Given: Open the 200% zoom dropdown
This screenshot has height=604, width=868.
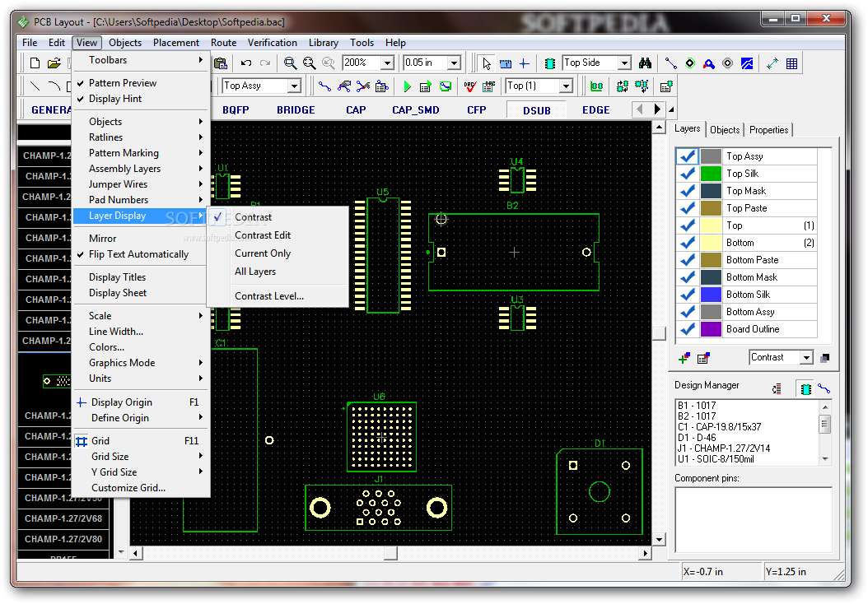Looking at the screenshot, I should [x=388, y=63].
